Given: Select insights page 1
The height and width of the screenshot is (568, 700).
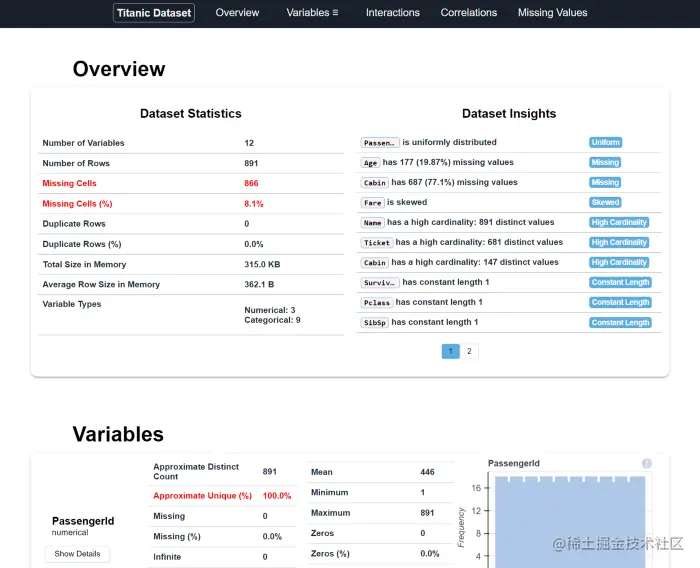Looking at the screenshot, I should point(450,351).
